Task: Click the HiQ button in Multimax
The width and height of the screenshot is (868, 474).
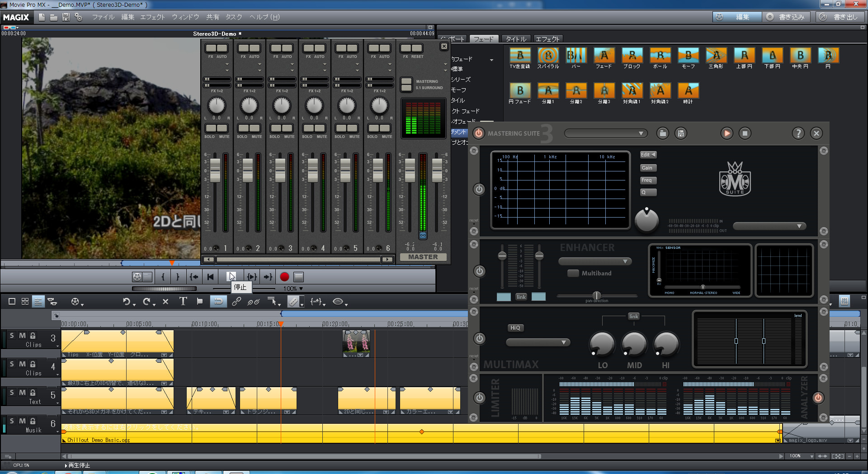Action: [x=515, y=328]
